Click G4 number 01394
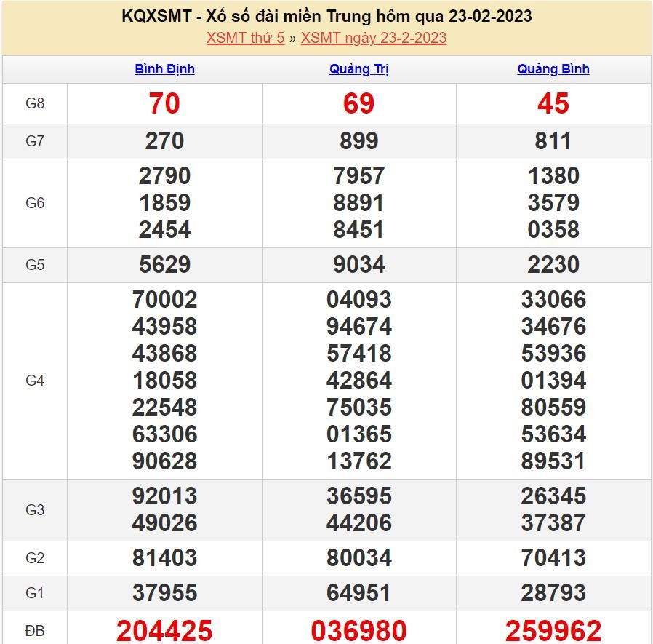 pyautogui.click(x=553, y=381)
